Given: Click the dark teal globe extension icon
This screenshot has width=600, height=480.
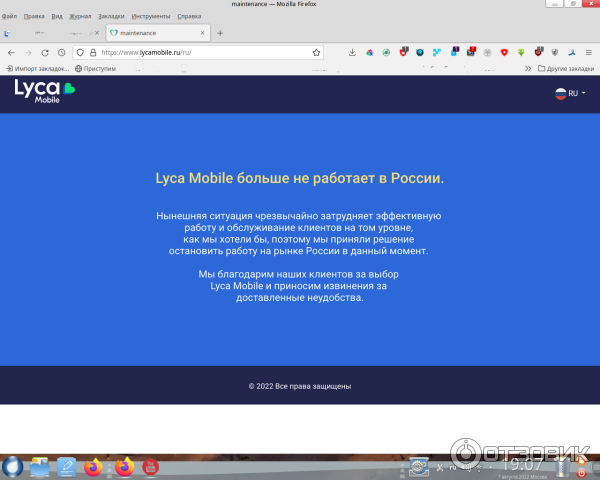Looking at the screenshot, I should pos(420,53).
